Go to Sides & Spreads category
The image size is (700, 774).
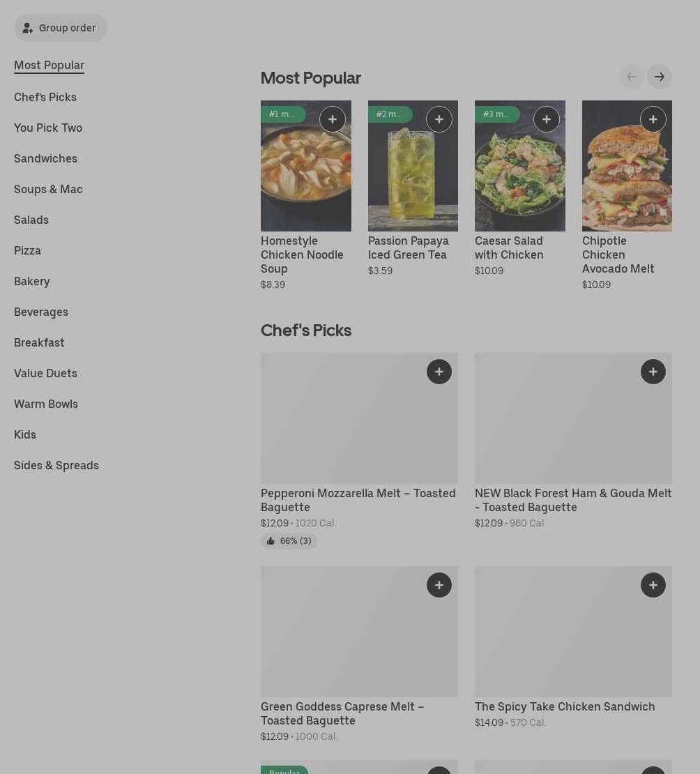pos(56,465)
